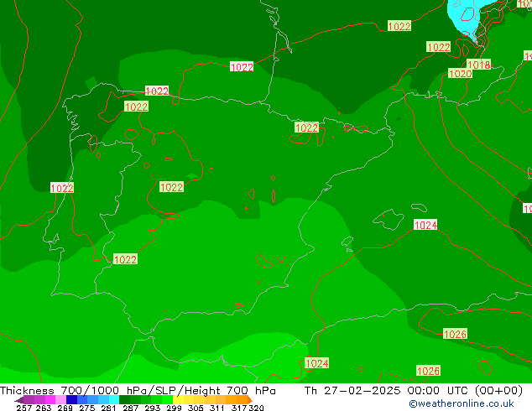Select the map title 'Thickness 700/1000 hPa/SLP/Height 700 hPa'
This screenshot has height=411, width=532.
(x=138, y=390)
